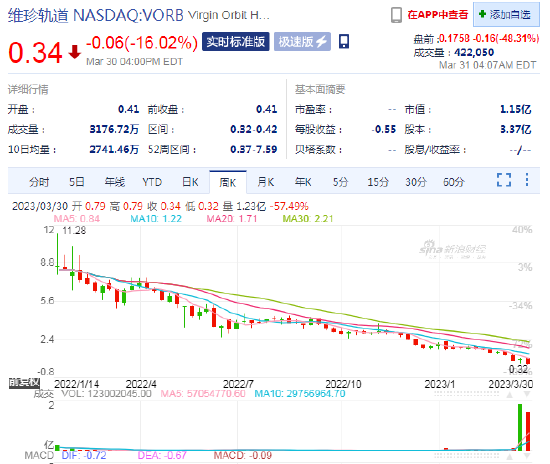Click the 2022/1/14 date label on axis
550x464 pixels.
76,384
